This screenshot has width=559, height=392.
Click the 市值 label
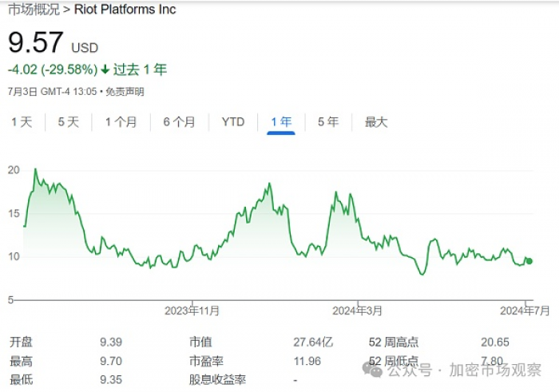[200, 343]
